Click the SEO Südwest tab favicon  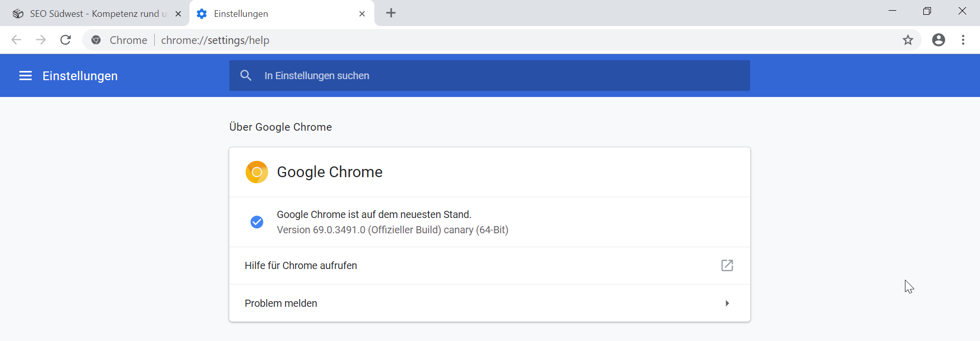tap(18, 14)
